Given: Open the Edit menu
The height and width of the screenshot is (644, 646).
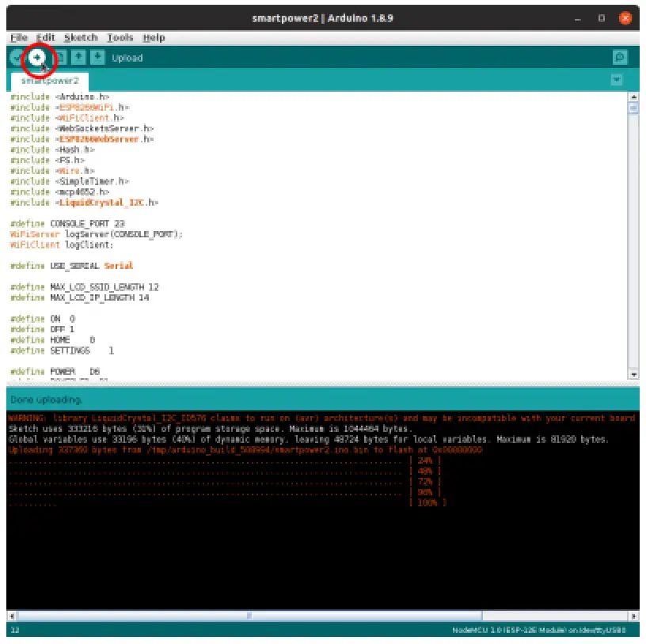Looking at the screenshot, I should (x=45, y=37).
